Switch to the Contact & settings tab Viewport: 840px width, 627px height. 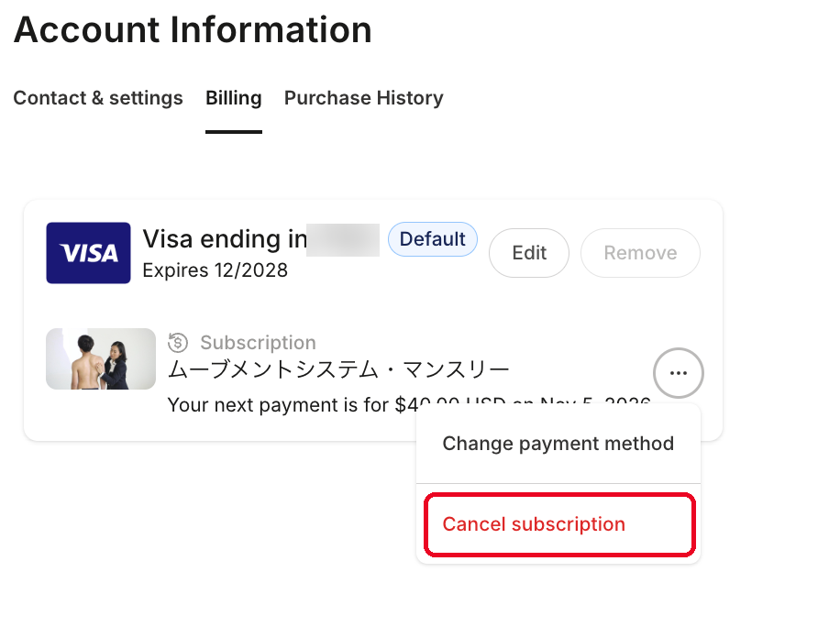tap(98, 98)
